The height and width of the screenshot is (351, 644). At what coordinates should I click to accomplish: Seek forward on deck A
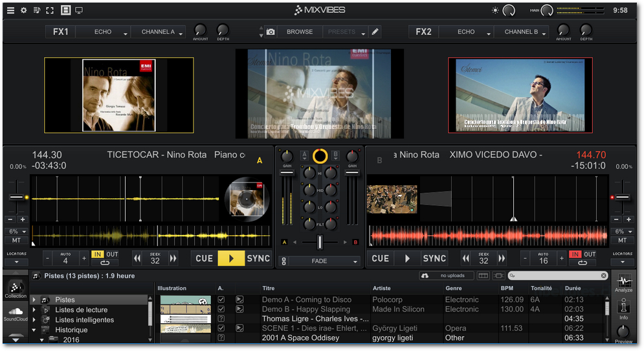pos(173,258)
